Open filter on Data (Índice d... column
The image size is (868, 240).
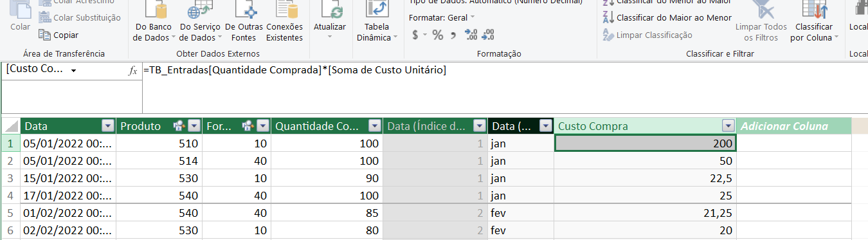[479, 126]
